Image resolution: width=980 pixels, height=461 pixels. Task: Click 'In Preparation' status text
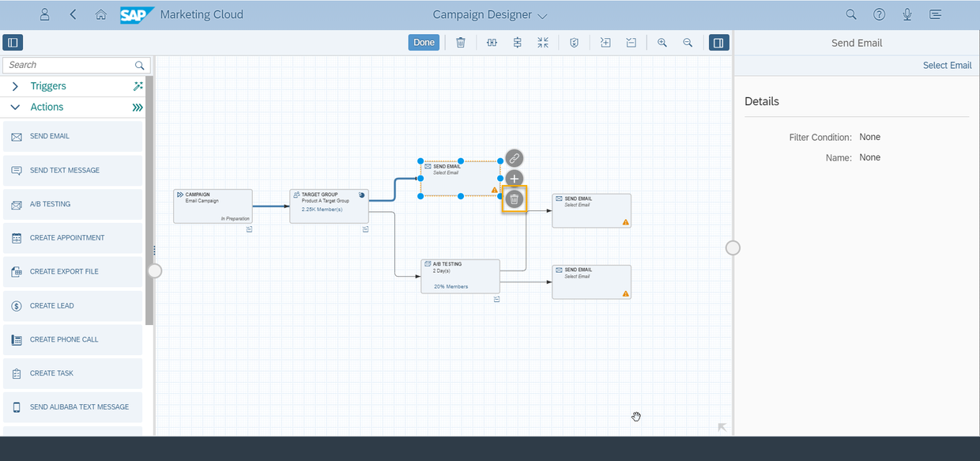coord(235,218)
